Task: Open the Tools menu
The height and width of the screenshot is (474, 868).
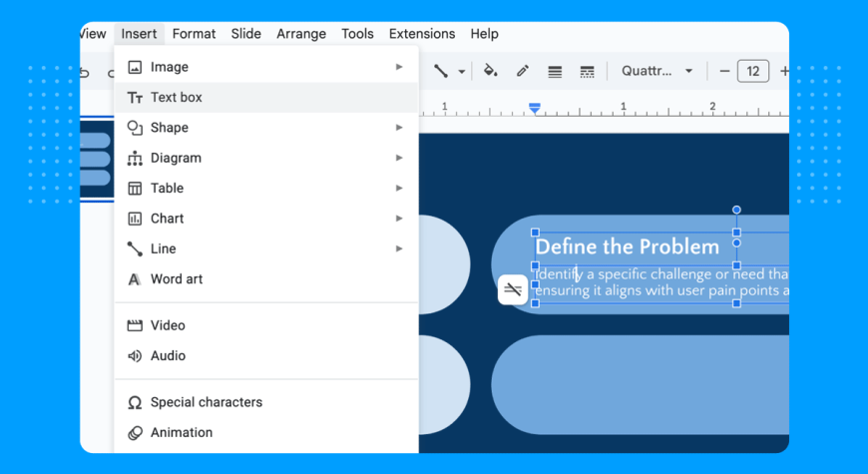Action: tap(357, 34)
